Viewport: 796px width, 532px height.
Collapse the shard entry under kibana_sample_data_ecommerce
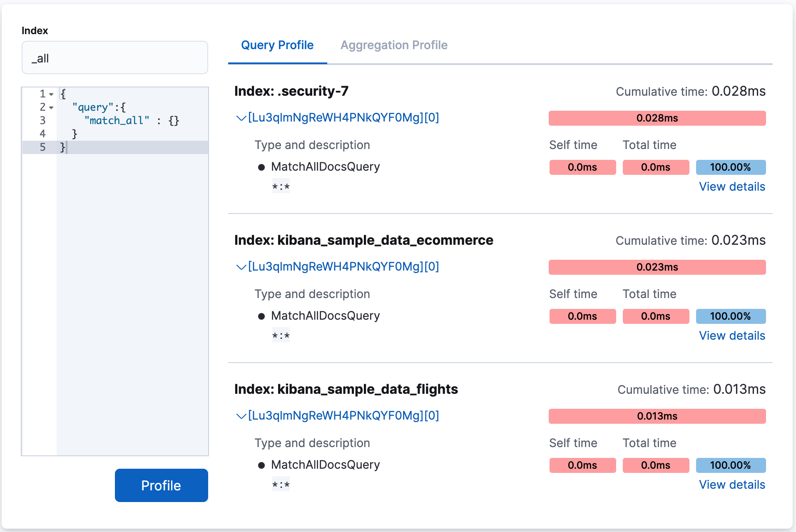[241, 267]
